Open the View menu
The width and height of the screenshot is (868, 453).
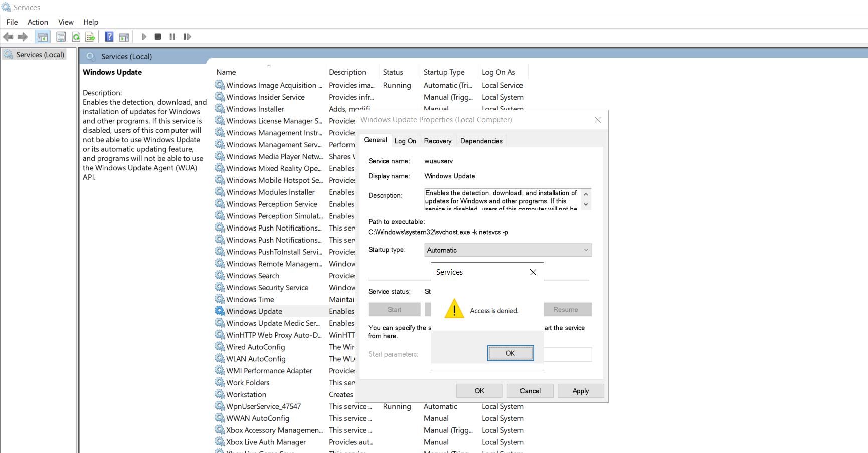[66, 22]
